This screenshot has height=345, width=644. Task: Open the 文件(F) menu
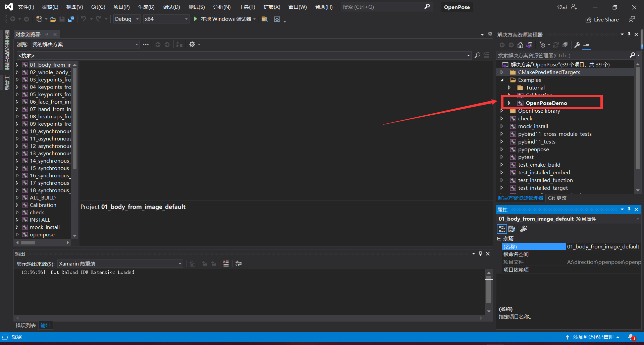pos(26,7)
